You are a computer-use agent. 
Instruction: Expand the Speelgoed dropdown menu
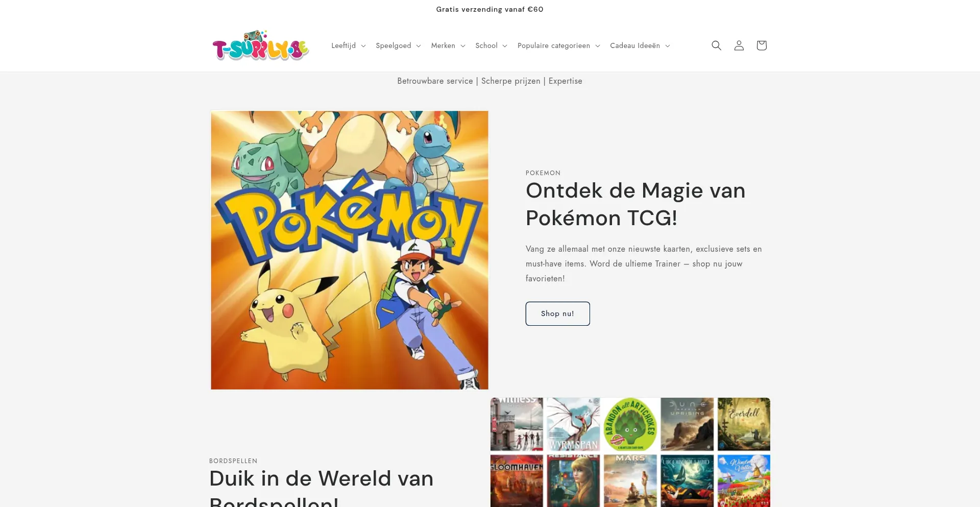tap(398, 45)
